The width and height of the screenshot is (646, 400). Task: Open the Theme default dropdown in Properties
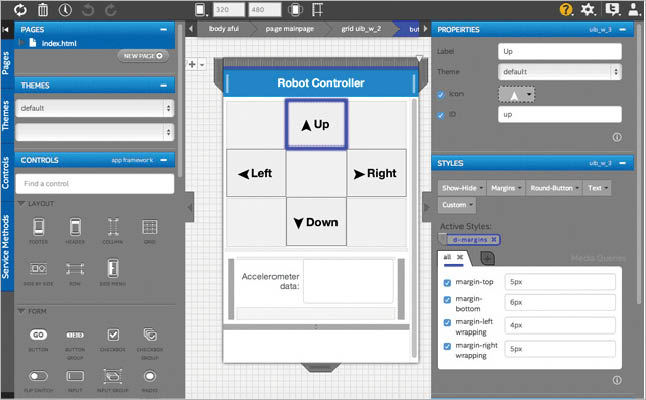[x=559, y=72]
